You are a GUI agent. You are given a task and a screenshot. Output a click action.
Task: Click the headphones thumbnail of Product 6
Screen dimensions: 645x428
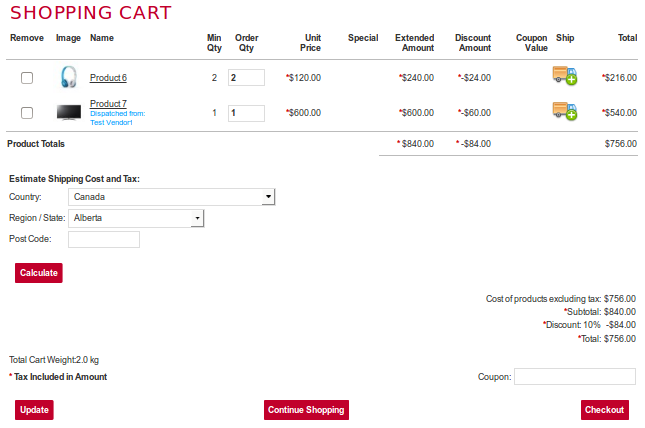coord(69,77)
